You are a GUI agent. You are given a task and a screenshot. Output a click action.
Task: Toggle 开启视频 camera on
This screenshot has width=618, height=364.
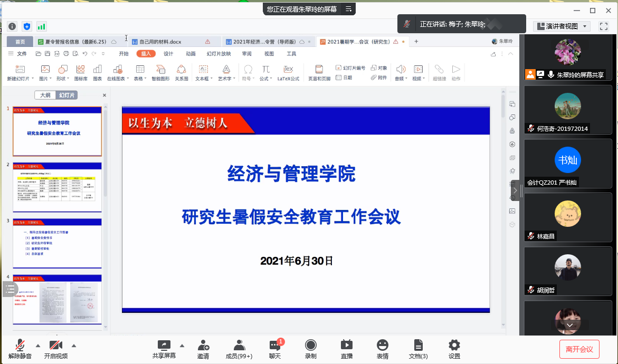(x=55, y=346)
